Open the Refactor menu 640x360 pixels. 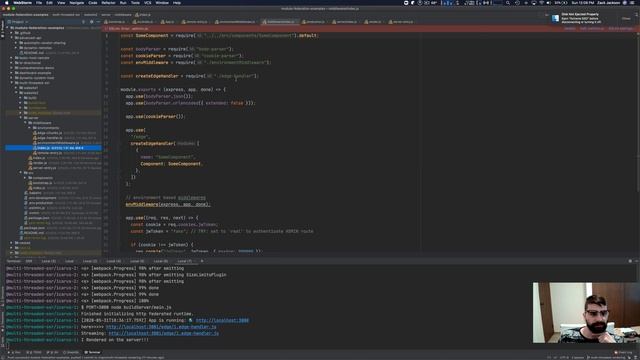[108, 2]
